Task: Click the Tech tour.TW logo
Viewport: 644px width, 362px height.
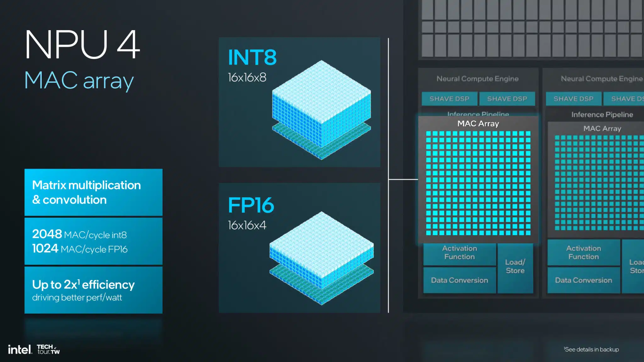Action: [48, 349]
